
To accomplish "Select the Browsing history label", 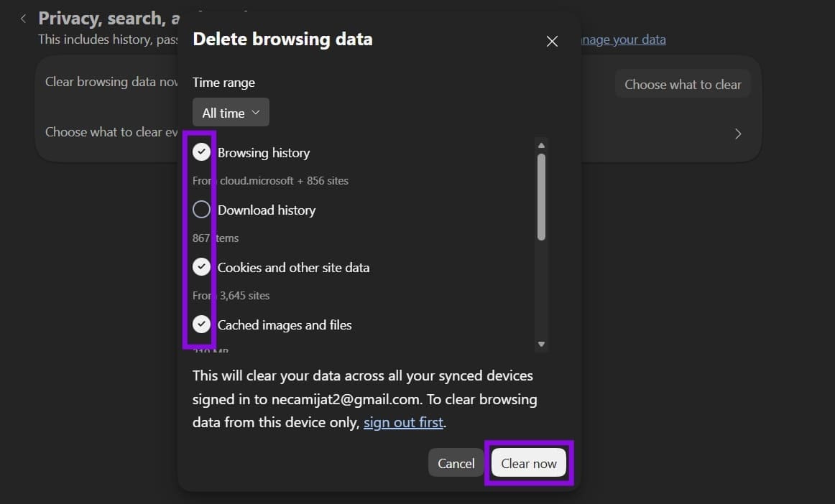I will tap(264, 153).
